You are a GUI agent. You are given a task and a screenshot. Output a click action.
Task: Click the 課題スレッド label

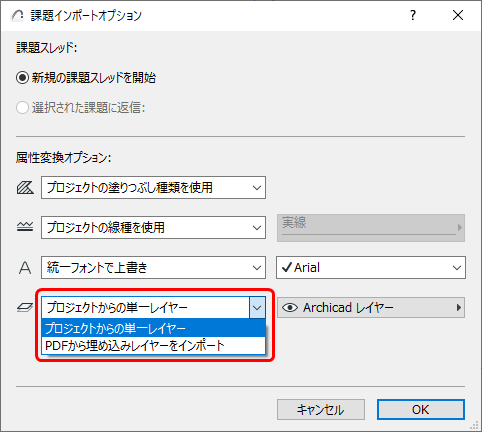click(46, 48)
